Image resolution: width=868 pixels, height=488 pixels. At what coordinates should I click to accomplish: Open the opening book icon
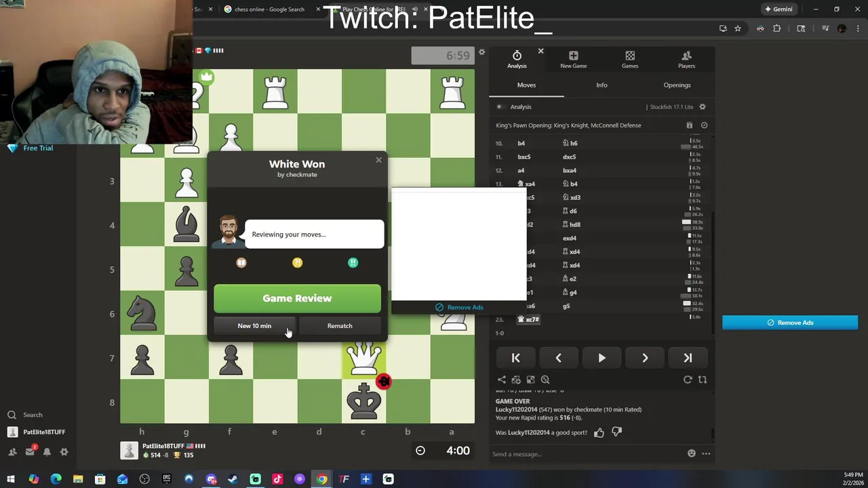click(690, 125)
